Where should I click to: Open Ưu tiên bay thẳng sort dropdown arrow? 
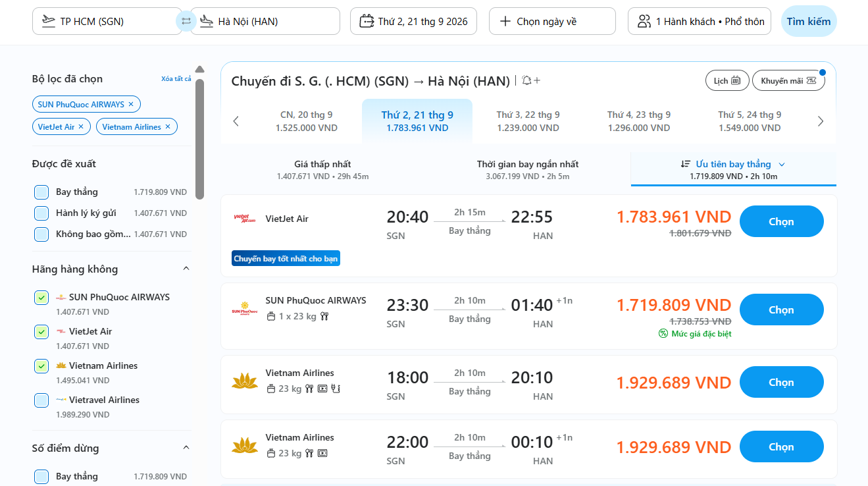782,165
